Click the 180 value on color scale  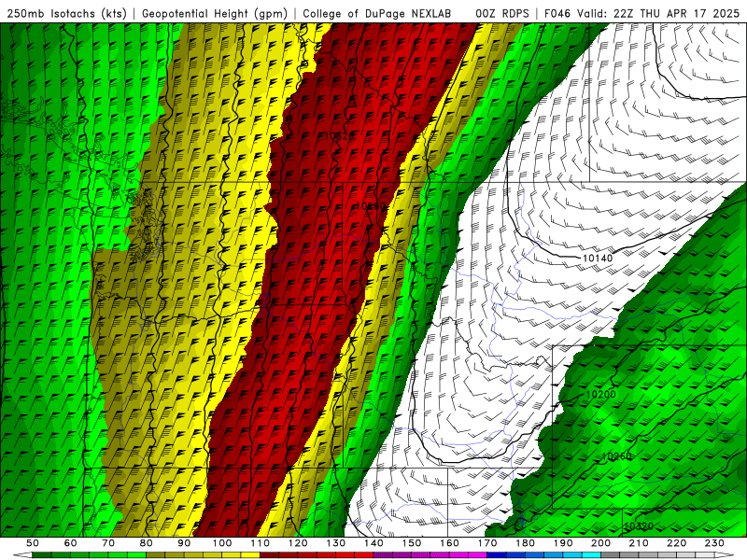click(x=525, y=543)
